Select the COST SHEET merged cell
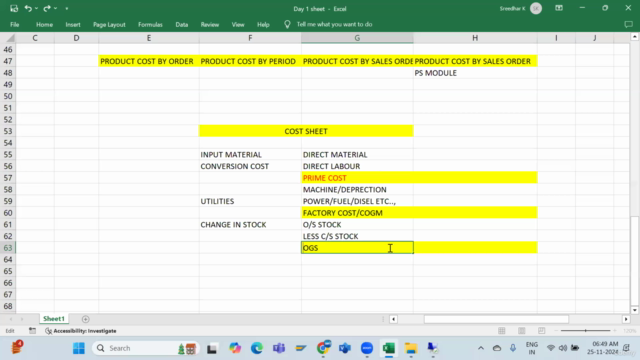This screenshot has width=640, height=360. [x=306, y=131]
